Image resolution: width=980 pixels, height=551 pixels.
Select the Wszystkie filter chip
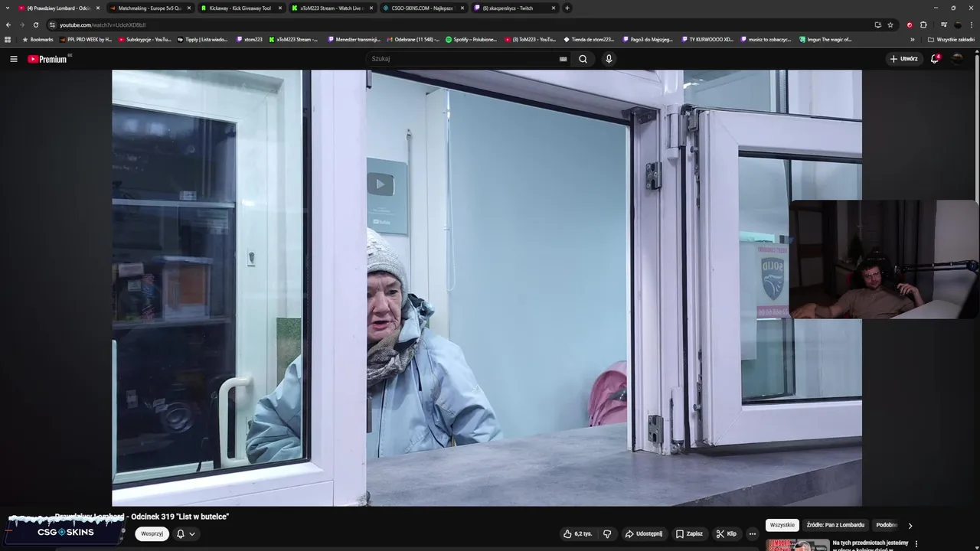[x=782, y=525]
